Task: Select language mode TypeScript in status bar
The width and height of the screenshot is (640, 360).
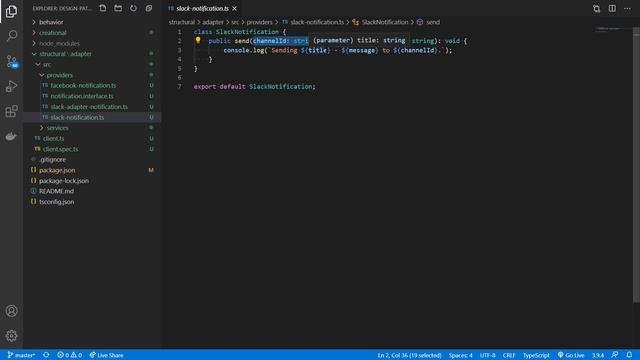Action: click(536, 355)
